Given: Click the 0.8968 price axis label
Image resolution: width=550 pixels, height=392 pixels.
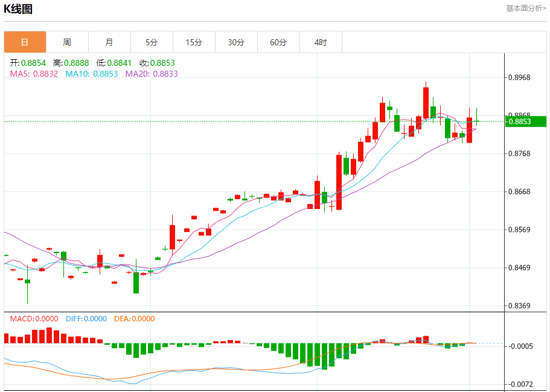Looking at the screenshot, I should coord(519,77).
